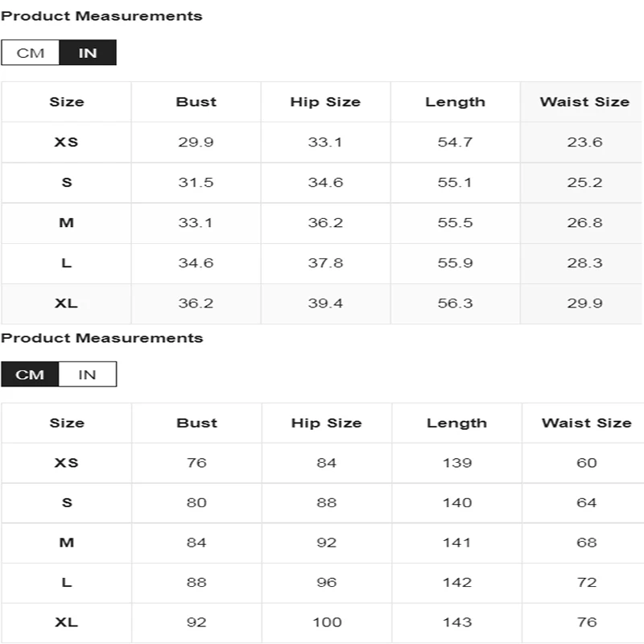
Task: Click Size header in bottom table
Action: pos(67,423)
